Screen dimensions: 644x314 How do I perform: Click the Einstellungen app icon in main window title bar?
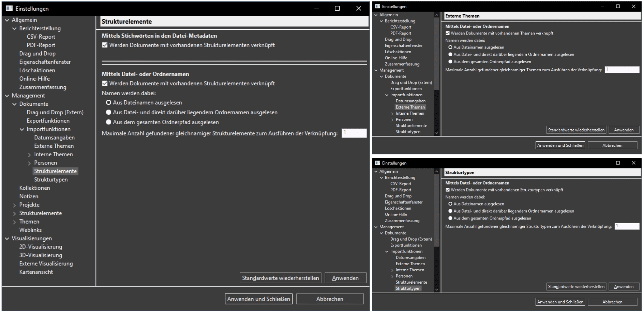tap(9, 9)
